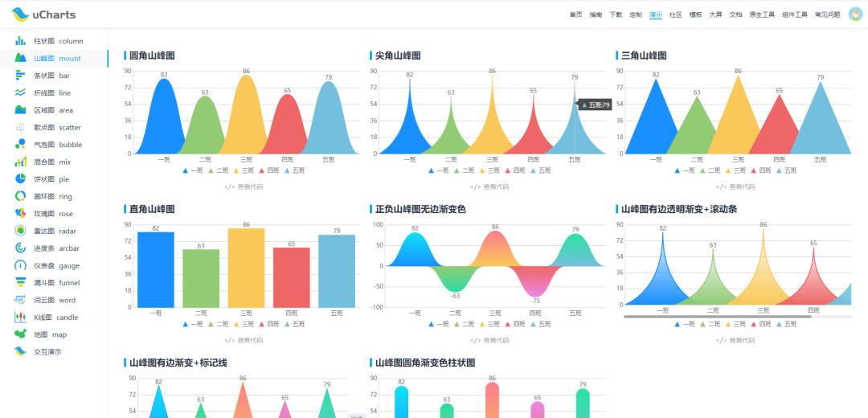868x418 pixels.
Task: Hide 五班 series in 三角山峰图 legend
Action: tap(787, 170)
